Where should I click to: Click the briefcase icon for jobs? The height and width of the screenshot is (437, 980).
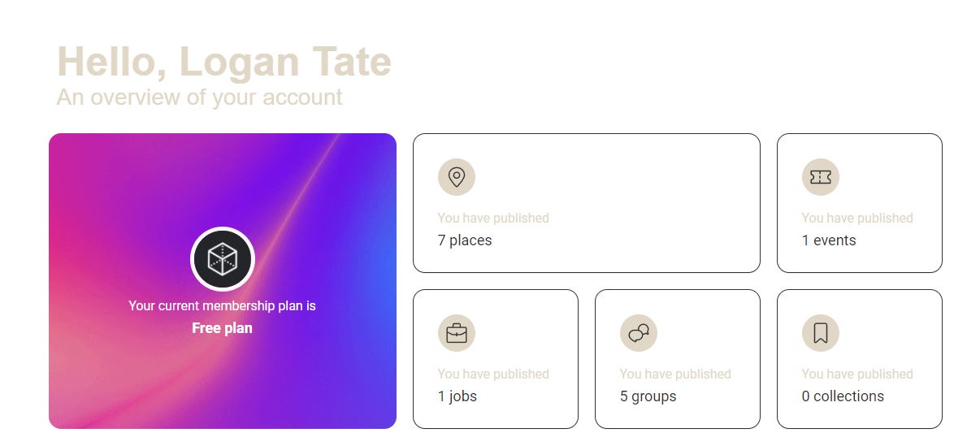click(x=457, y=333)
